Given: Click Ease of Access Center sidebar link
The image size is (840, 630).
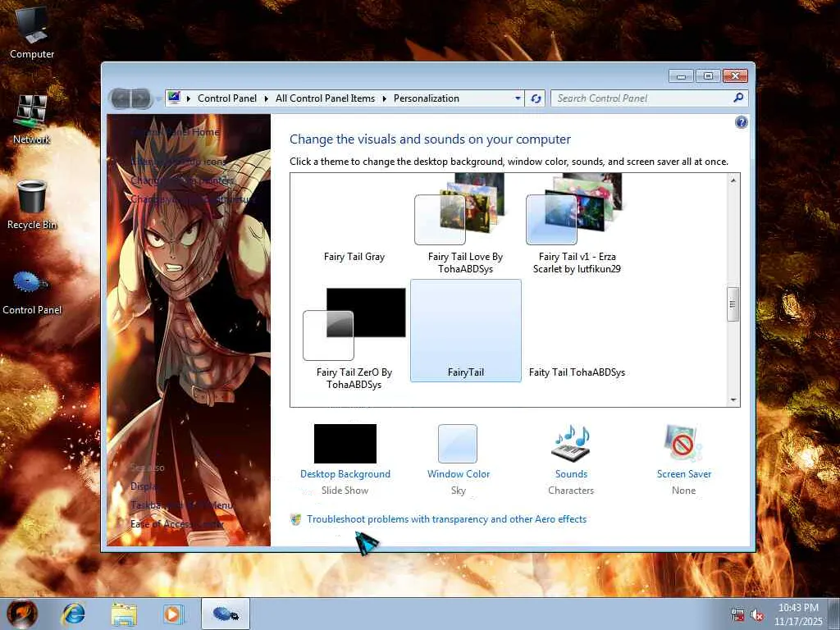Looking at the screenshot, I should (x=177, y=524).
